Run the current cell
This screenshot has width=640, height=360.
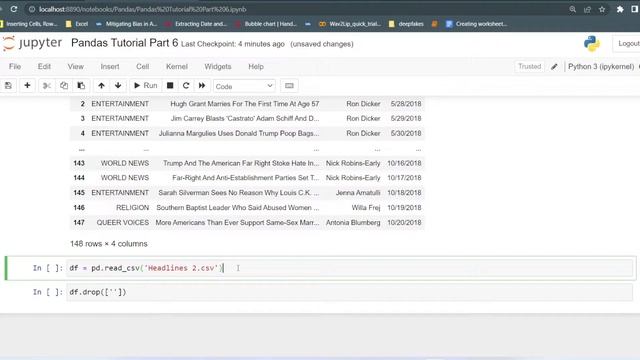click(146, 86)
